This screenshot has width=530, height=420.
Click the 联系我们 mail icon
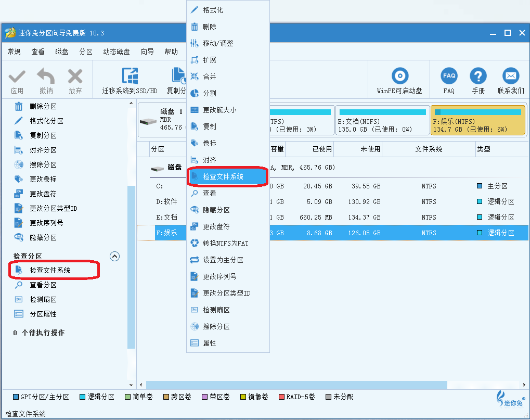(x=511, y=76)
